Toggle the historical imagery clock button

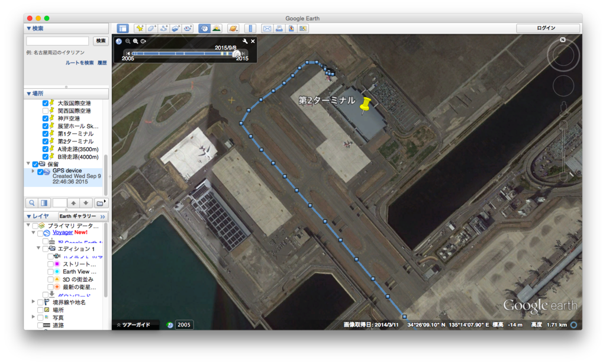pyautogui.click(x=204, y=28)
